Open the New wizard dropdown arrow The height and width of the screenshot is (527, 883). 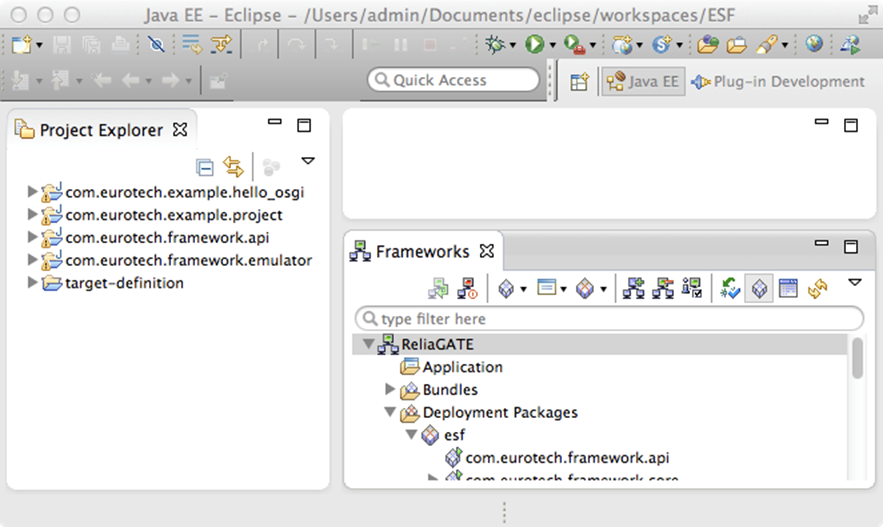tap(39, 45)
